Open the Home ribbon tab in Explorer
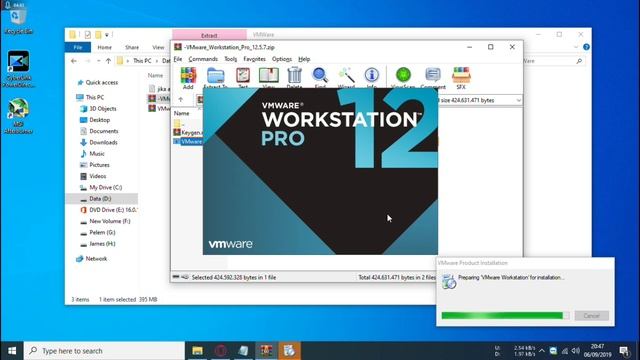The width and height of the screenshot is (640, 360). 104,47
